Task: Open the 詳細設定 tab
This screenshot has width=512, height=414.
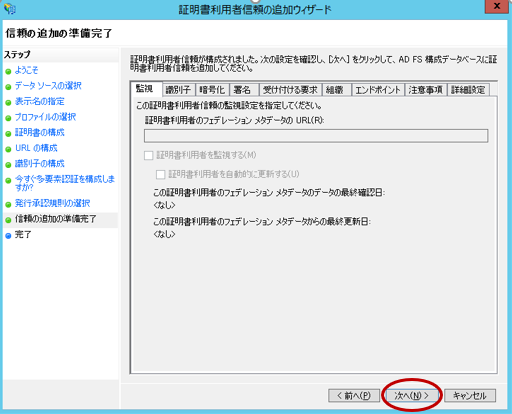Action: point(468,90)
